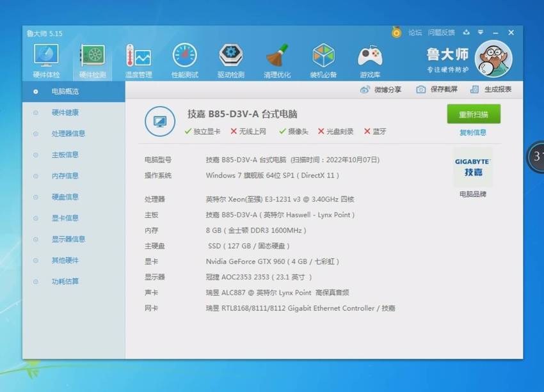Click the medal icon in title bar
This screenshot has width=544, height=392.
396,32
